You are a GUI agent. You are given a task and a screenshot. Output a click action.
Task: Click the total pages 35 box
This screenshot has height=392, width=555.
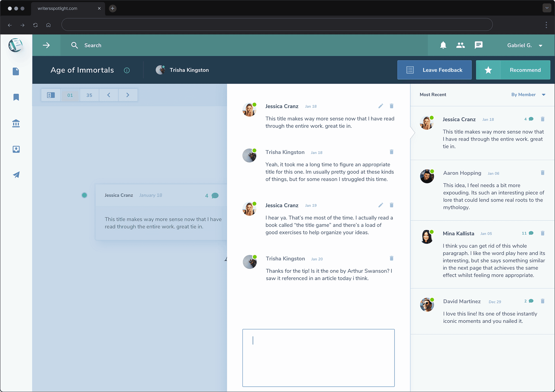[x=89, y=95]
